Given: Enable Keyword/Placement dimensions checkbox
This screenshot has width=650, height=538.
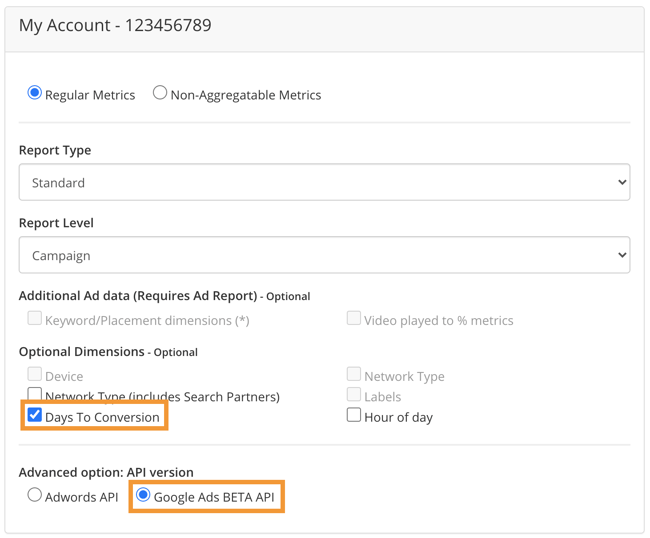Looking at the screenshot, I should coord(35,318).
